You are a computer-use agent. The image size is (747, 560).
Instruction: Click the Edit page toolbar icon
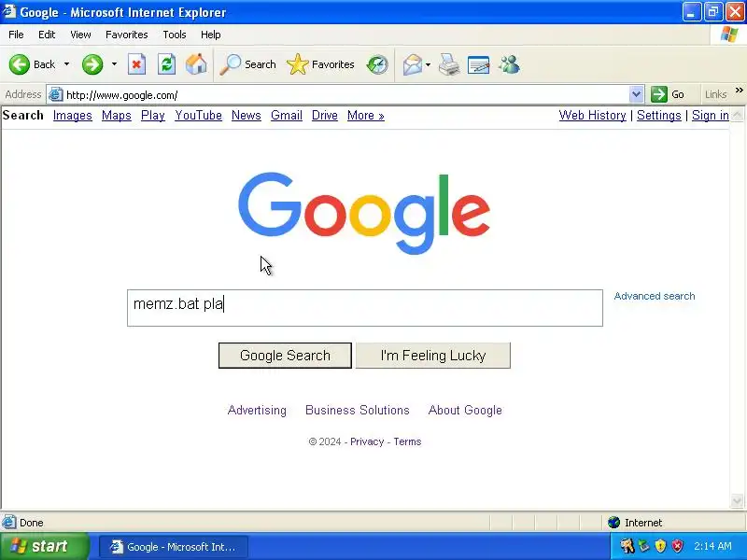479,64
